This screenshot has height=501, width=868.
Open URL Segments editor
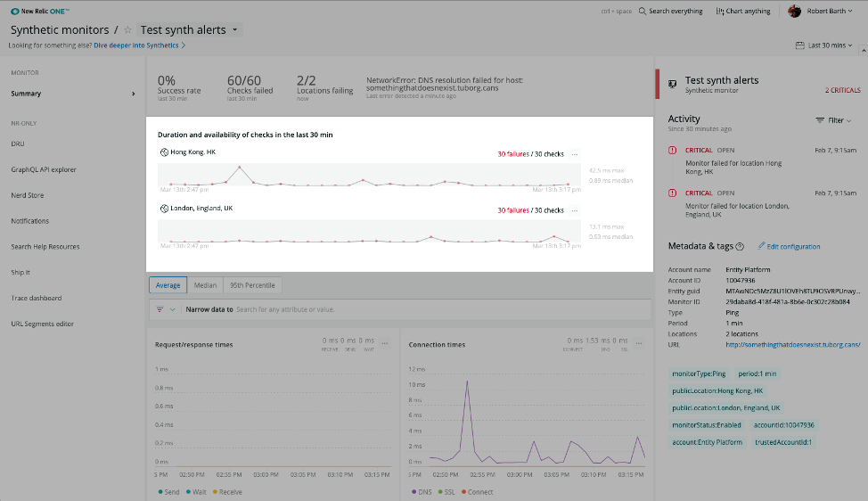pos(42,324)
